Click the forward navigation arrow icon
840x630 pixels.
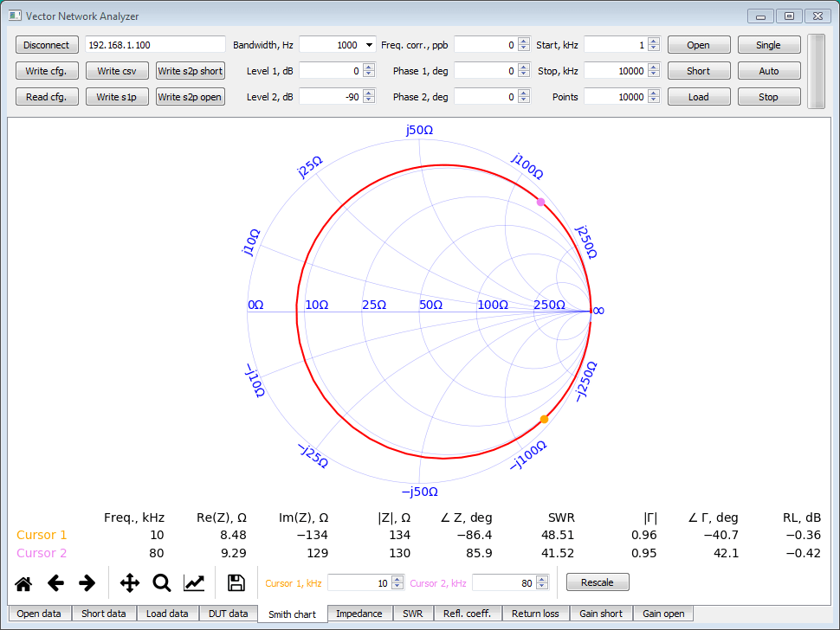[87, 582]
